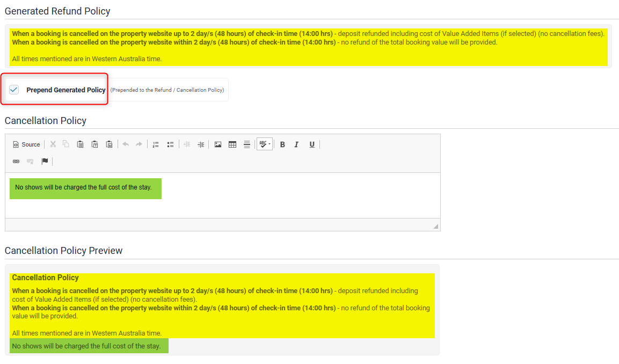Click the Cut icon in editor toolbar

[x=53, y=144]
